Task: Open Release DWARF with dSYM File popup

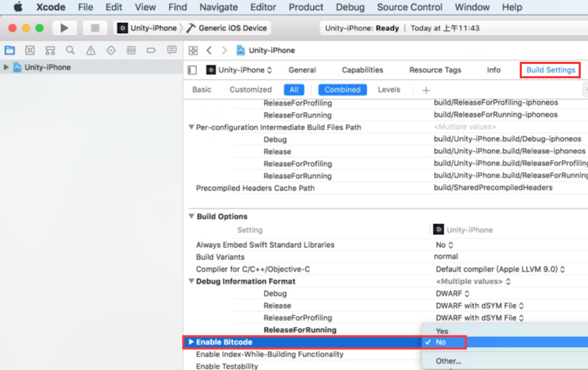Action: tap(479, 306)
